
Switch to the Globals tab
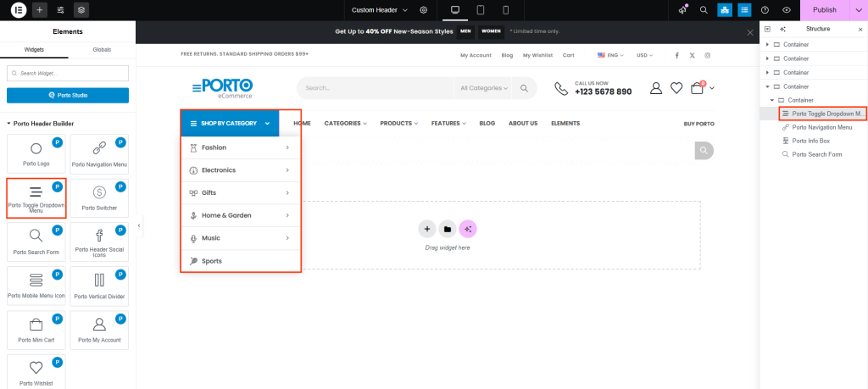coord(102,50)
